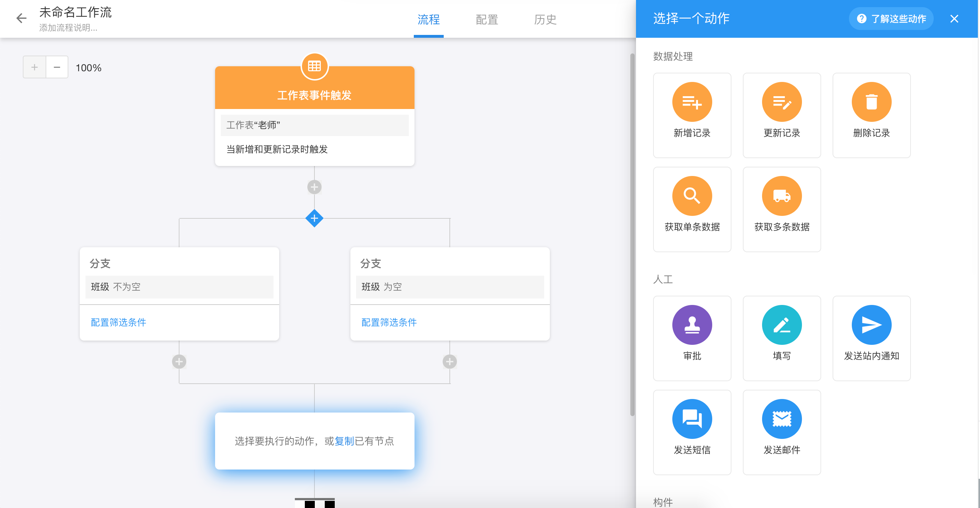Click the plus icon below 工作表事件触发 node
This screenshot has height=508, width=980.
314,187
